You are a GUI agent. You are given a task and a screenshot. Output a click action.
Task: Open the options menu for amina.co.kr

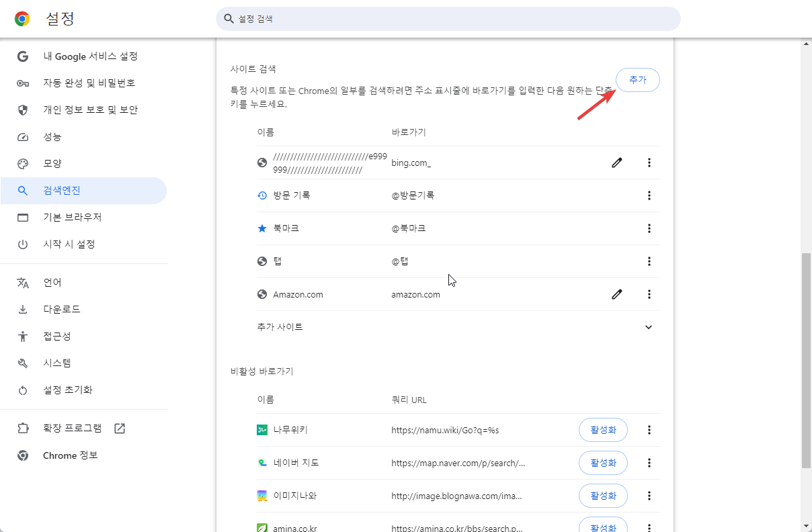(649, 527)
